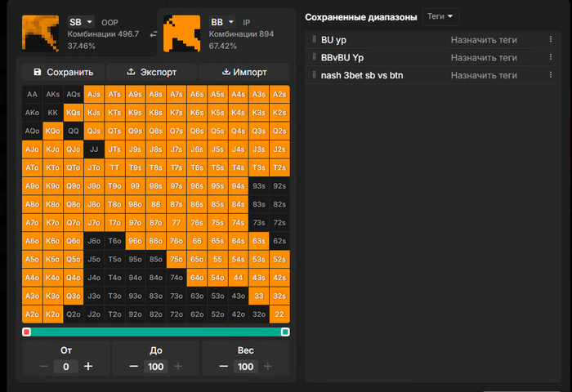
Task: Grab drag handle of BU yp row
Action: (314, 39)
